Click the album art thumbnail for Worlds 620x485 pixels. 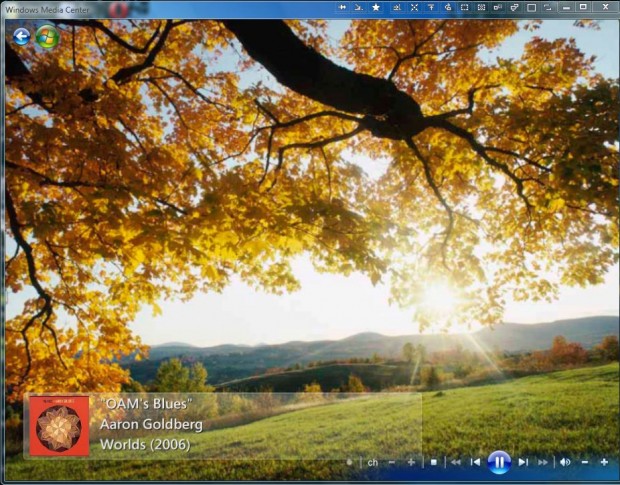coord(59,426)
